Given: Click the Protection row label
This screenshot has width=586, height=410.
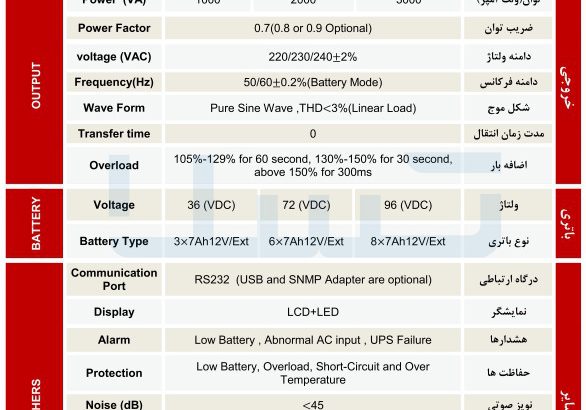Looking at the screenshot, I should click(114, 373).
